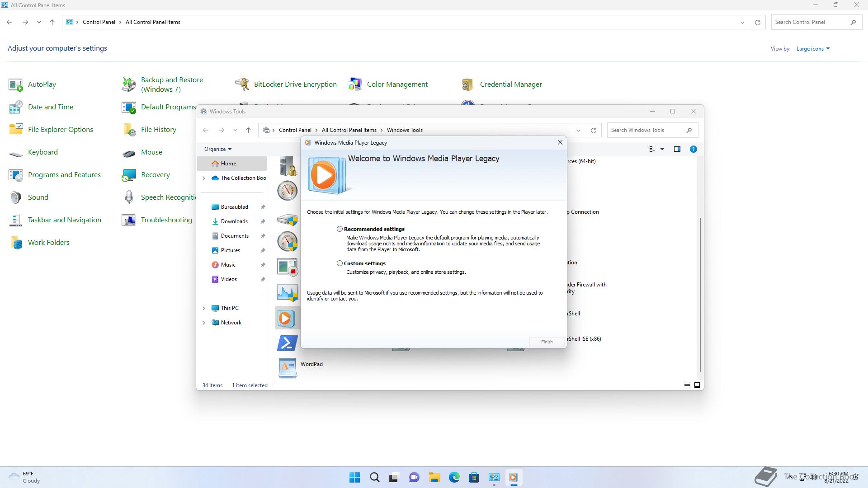Open Music in the navigation pane
The image size is (868, 488).
228,265
